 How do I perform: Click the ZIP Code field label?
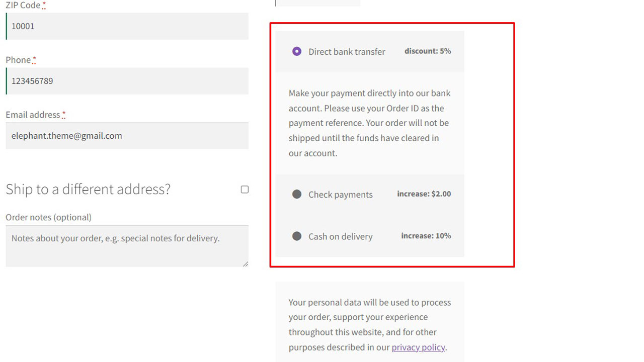(x=23, y=5)
